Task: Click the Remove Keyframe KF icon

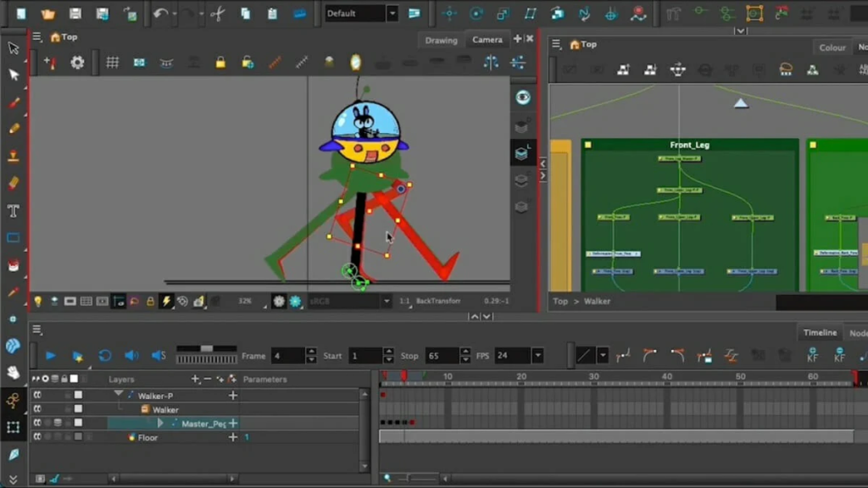Action: [x=839, y=357]
